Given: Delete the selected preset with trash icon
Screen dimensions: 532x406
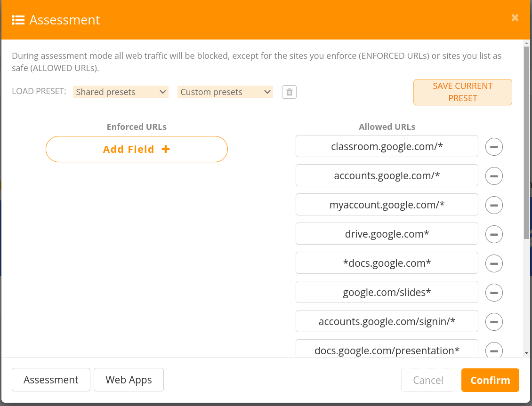Looking at the screenshot, I should point(289,92).
